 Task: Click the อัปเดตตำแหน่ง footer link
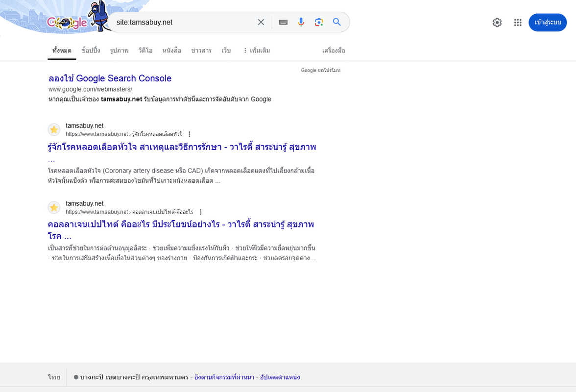(280, 377)
